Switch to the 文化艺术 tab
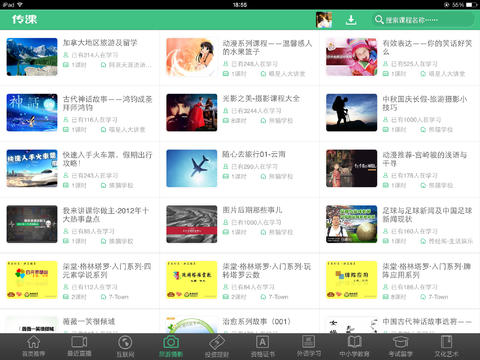The image size is (480, 360). 446,347
